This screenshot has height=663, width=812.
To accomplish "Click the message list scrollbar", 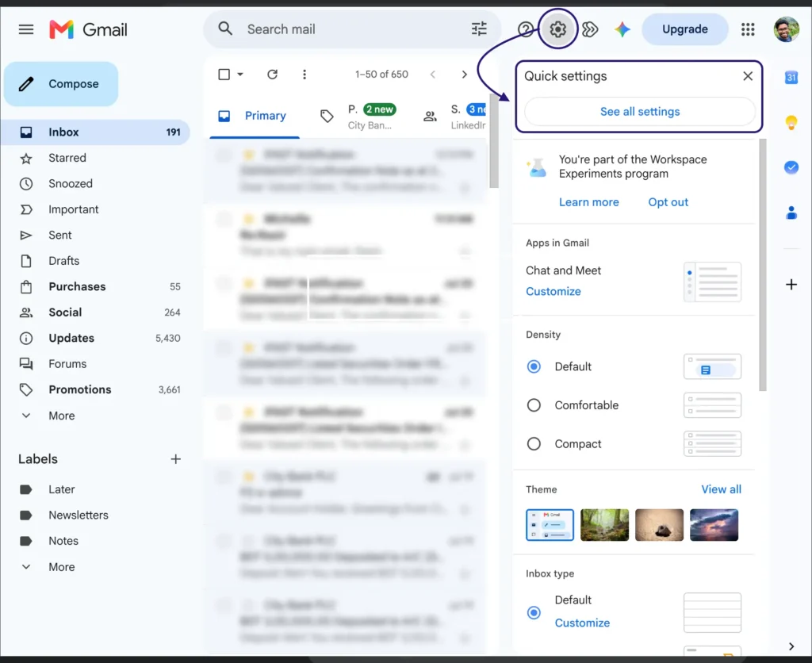I will click(494, 141).
